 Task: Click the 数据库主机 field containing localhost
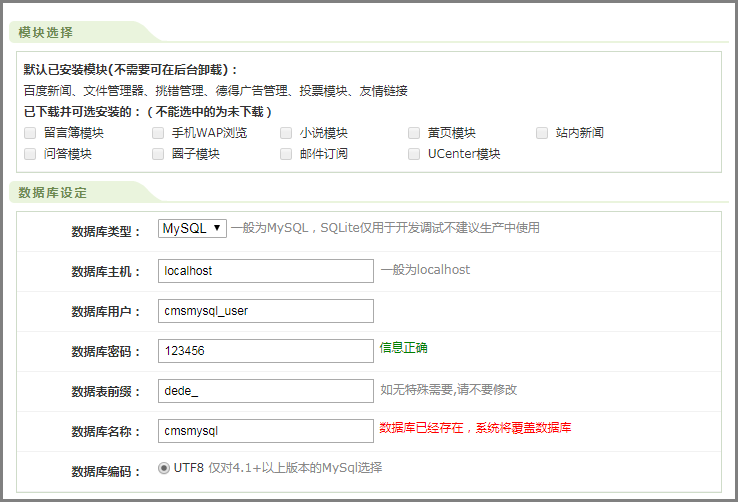(x=266, y=271)
